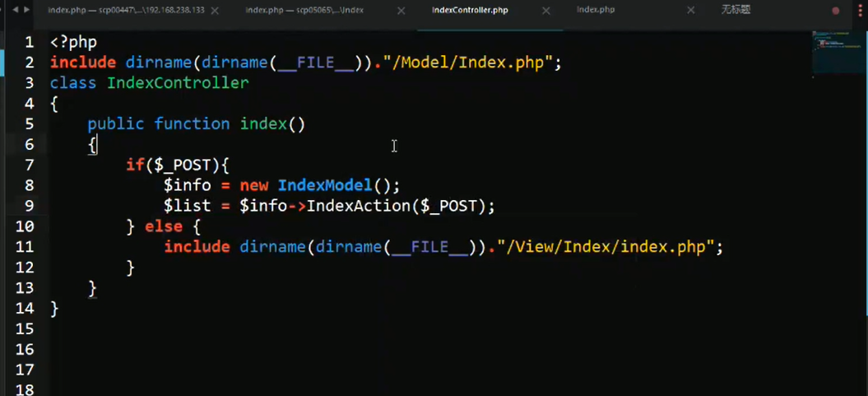Open the plain Index.php tab
This screenshot has width=868, height=396.
[596, 10]
